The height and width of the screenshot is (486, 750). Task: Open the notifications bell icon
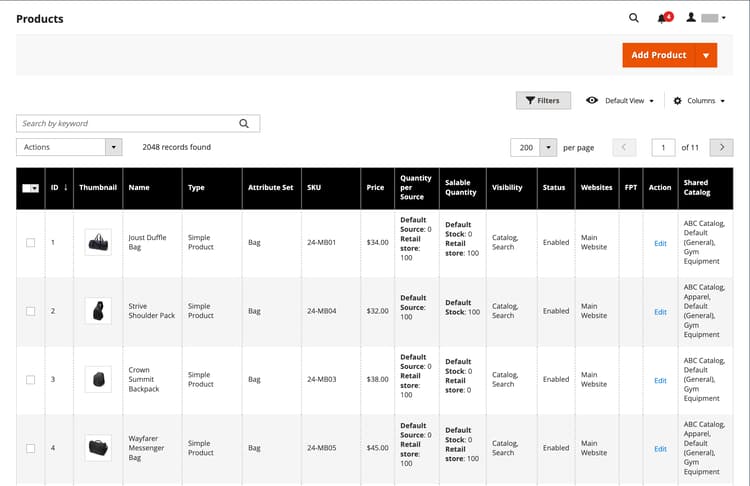coord(665,18)
